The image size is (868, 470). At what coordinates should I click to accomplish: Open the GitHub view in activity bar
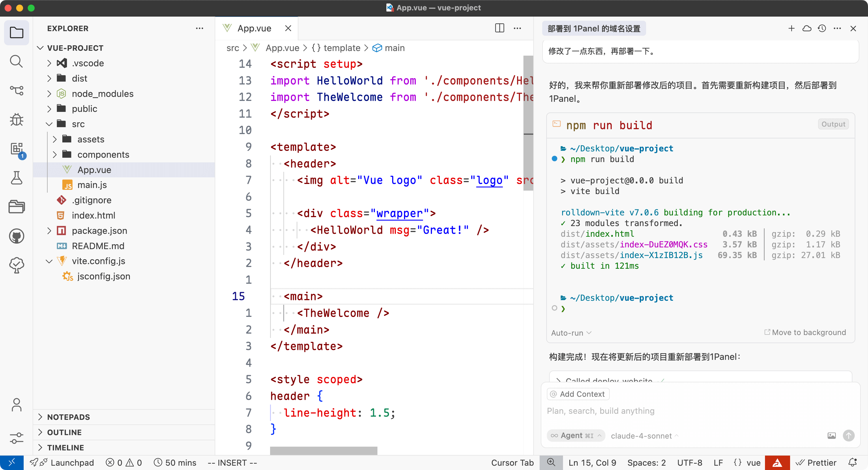click(16, 236)
